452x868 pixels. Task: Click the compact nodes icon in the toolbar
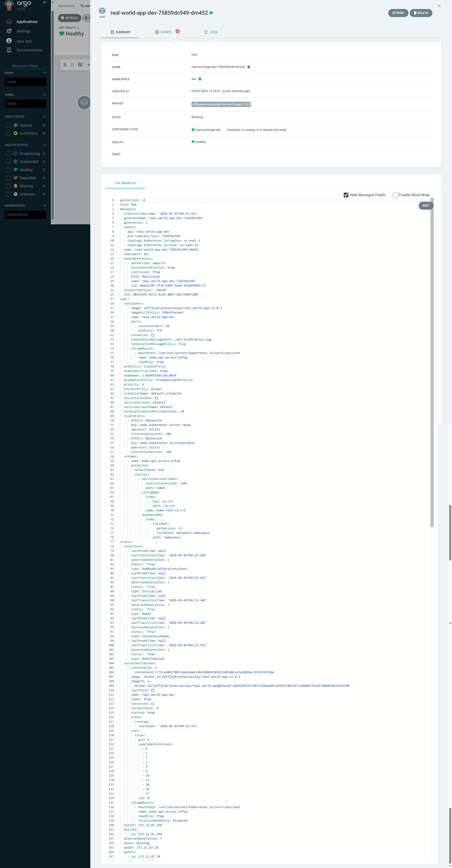[72, 65]
